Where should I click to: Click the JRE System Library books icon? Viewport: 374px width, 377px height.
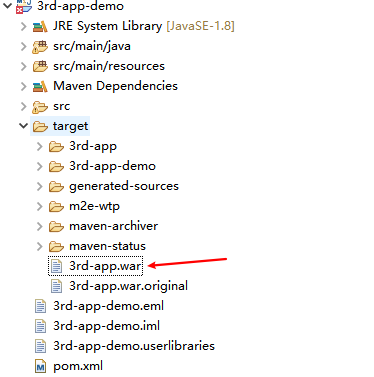(40, 26)
